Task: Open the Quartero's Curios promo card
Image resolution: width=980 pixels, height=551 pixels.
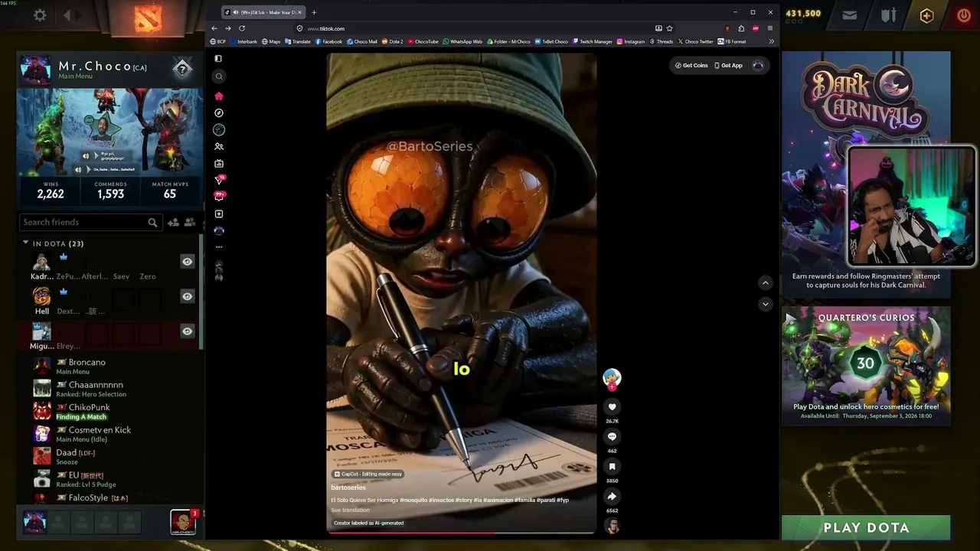Action: coord(866,366)
